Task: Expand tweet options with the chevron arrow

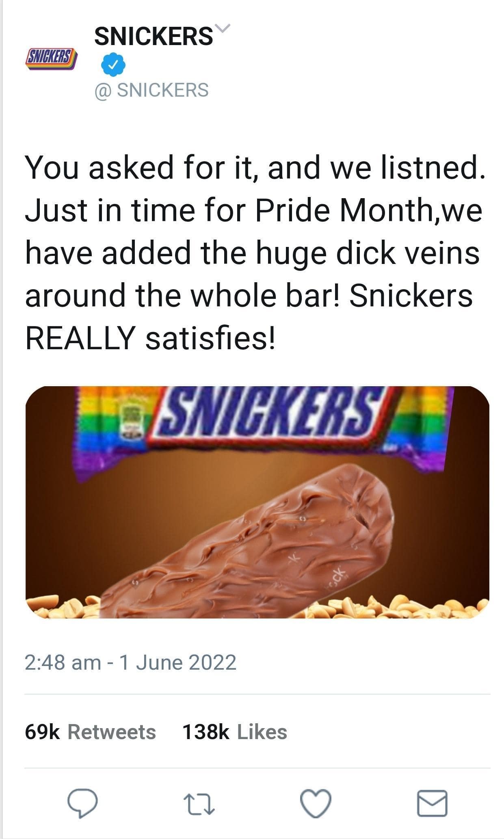Action: tap(223, 29)
